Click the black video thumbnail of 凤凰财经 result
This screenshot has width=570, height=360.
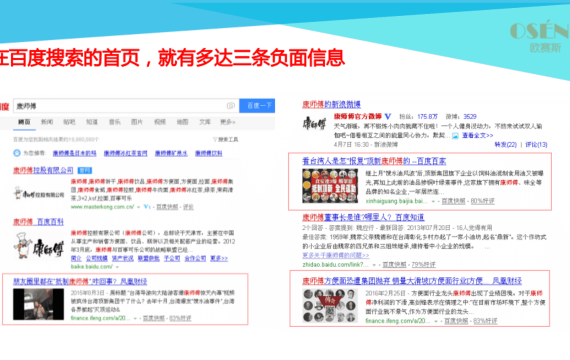[x=39, y=304]
